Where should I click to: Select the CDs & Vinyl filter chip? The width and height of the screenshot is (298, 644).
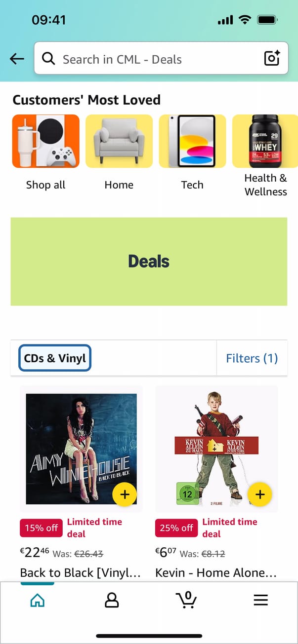(55, 358)
